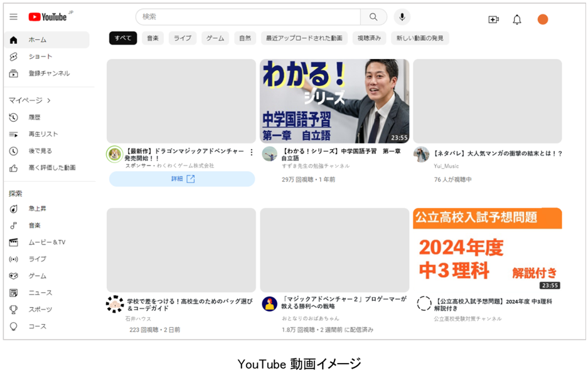Select the 視聴済み filter chip
This screenshot has width=588, height=373.
(369, 38)
